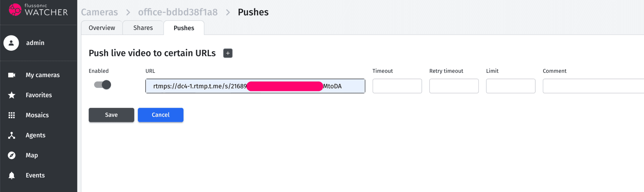Disable the push Enabled toggle

pyautogui.click(x=103, y=85)
